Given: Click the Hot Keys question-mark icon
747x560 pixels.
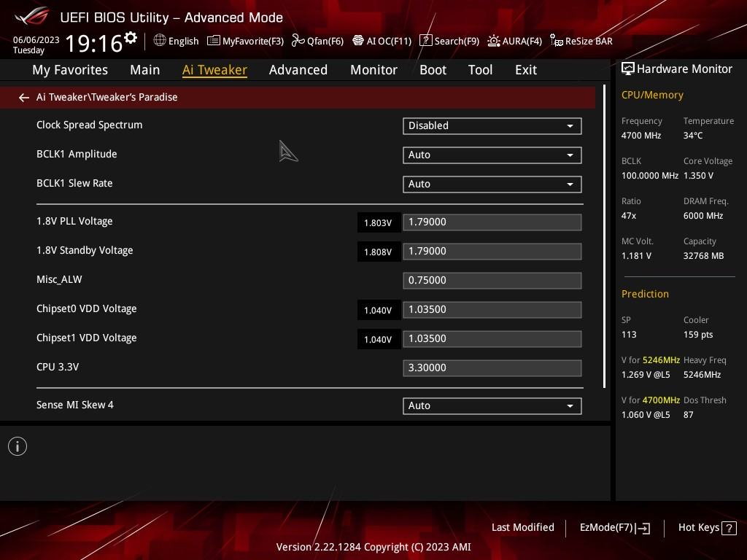Looking at the screenshot, I should pos(729,528).
